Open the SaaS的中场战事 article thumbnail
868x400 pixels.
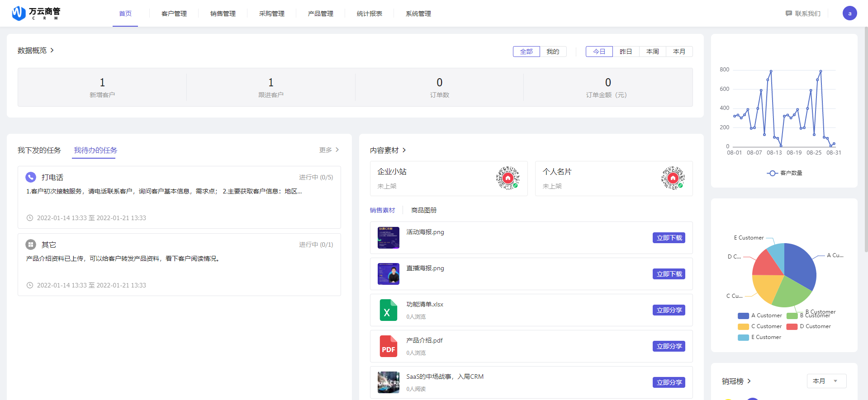389,382
